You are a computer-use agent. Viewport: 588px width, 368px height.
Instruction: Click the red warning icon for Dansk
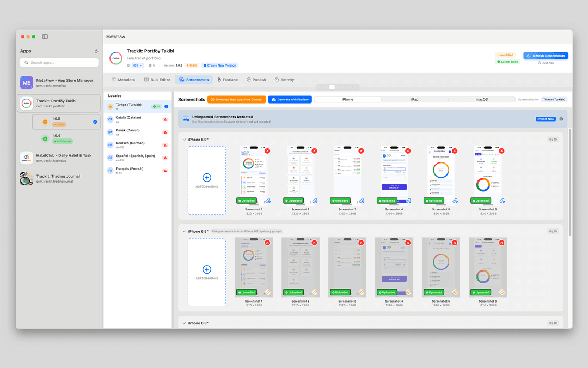(x=166, y=132)
